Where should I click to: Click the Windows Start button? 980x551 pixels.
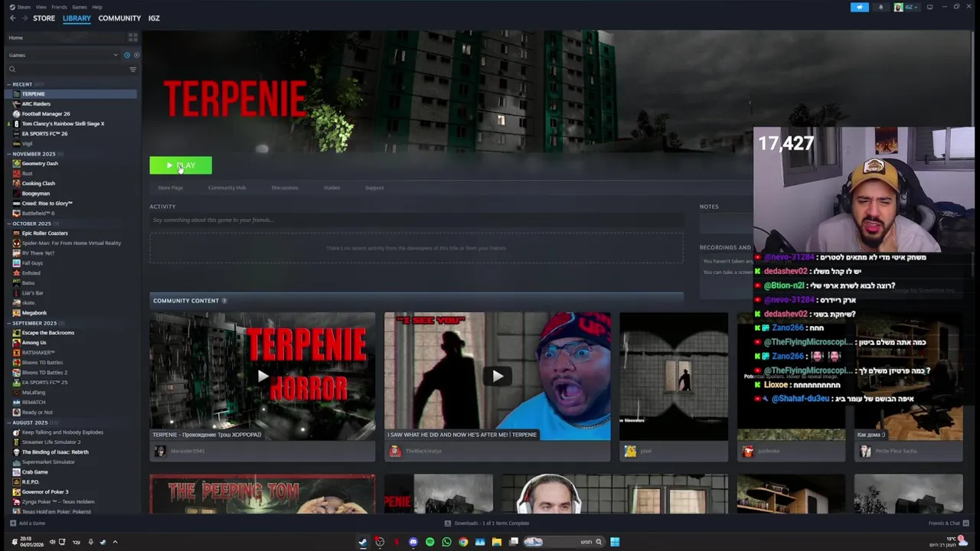click(x=615, y=543)
